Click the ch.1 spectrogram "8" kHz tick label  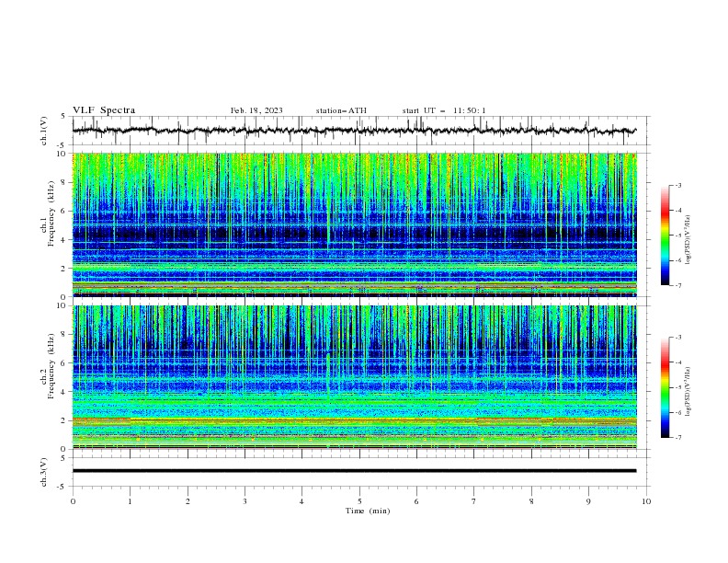click(x=64, y=182)
